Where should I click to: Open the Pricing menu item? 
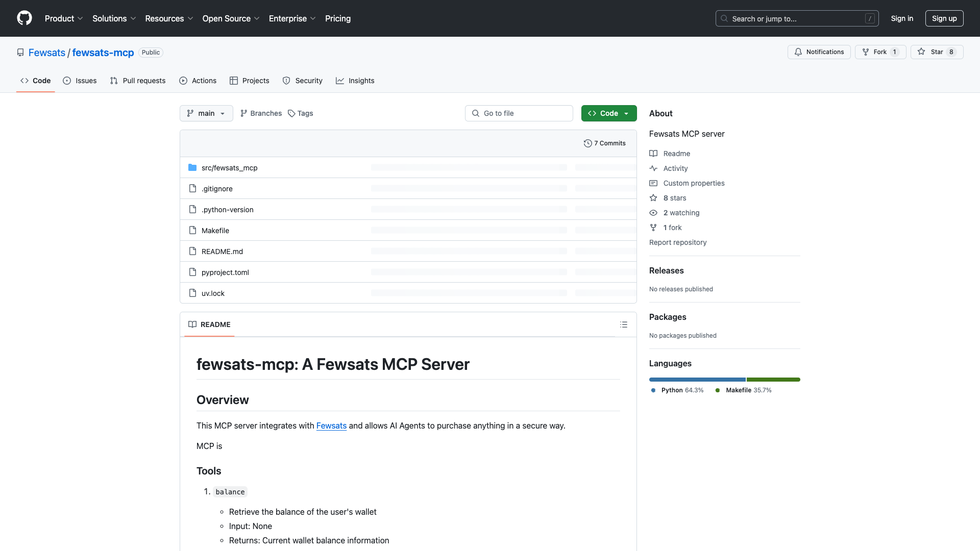tap(337, 18)
